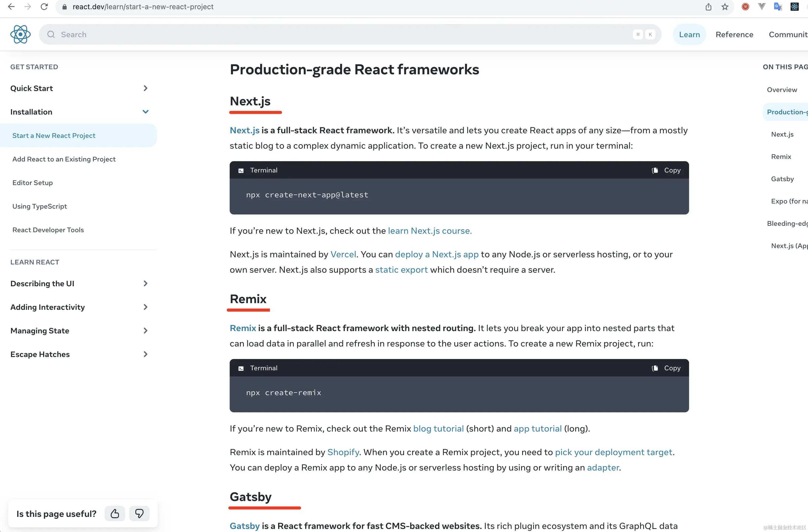Click the browser reload icon
This screenshot has width=808, height=532.
click(44, 7)
